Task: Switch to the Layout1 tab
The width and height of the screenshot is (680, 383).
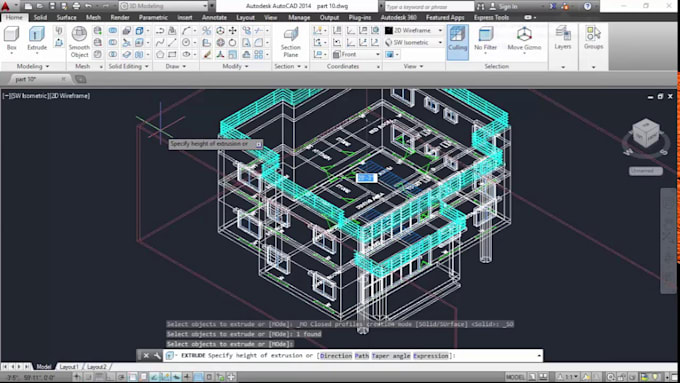Action: (69, 367)
